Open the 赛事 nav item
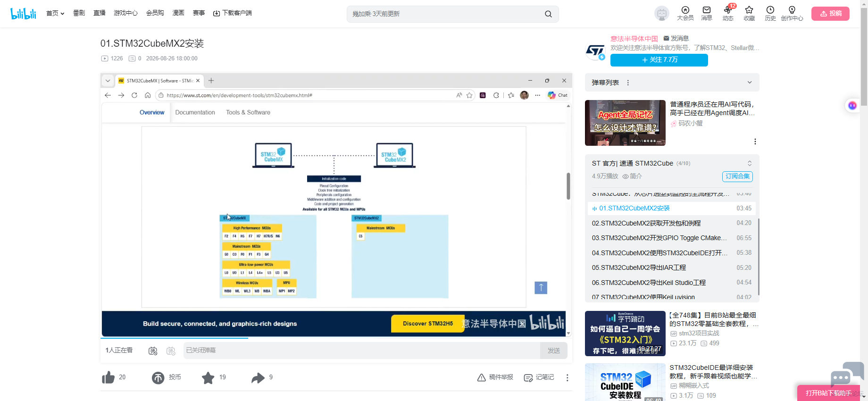868x401 pixels. pos(199,13)
